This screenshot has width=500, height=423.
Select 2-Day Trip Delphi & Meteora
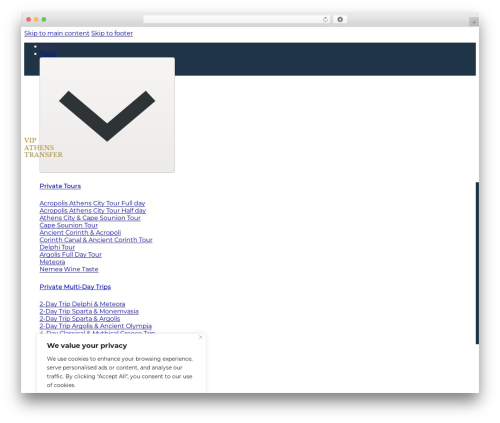point(82,304)
